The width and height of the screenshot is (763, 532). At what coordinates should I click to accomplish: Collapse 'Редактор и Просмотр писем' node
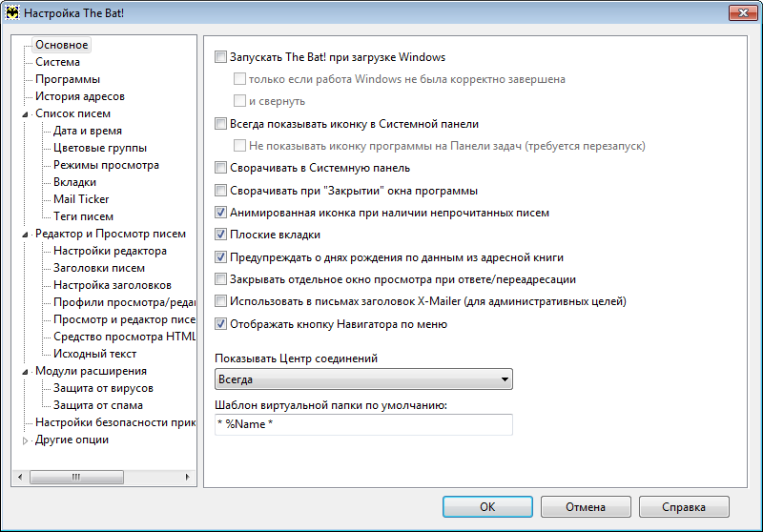click(26, 235)
